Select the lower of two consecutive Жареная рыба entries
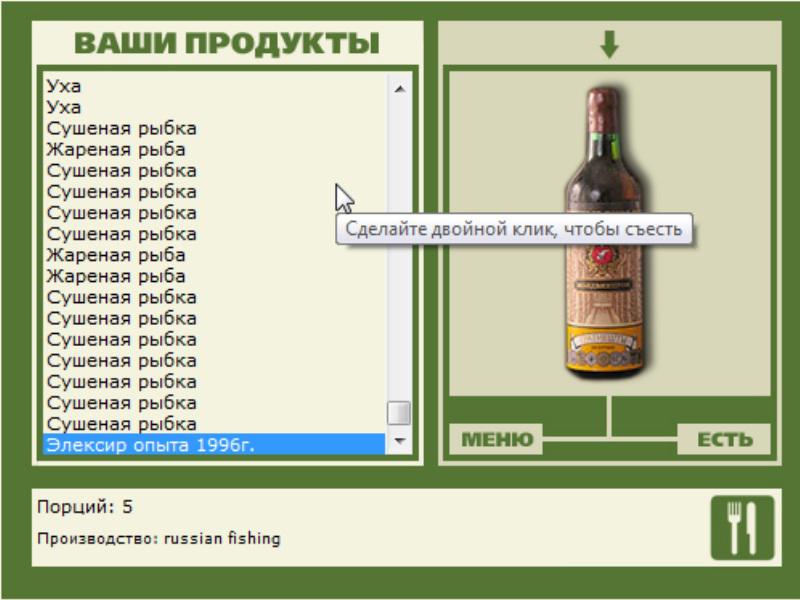 click(x=214, y=276)
